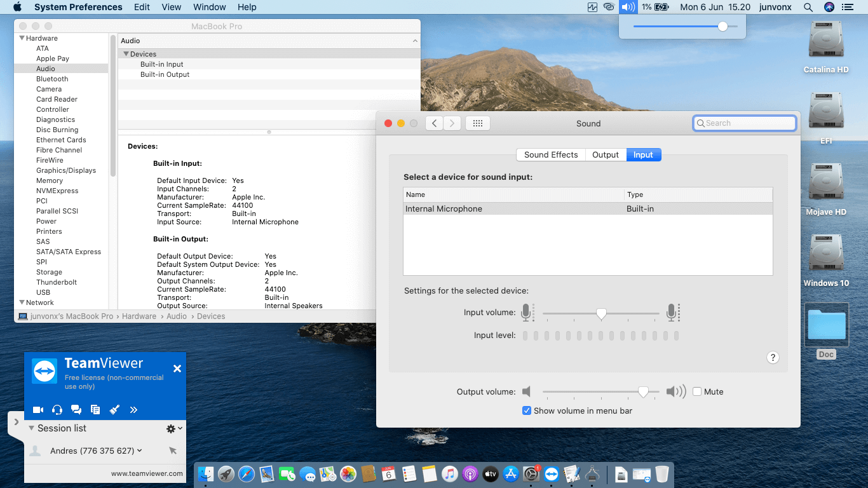Open TeamViewer audio headset icon
868x488 pixels.
(57, 410)
